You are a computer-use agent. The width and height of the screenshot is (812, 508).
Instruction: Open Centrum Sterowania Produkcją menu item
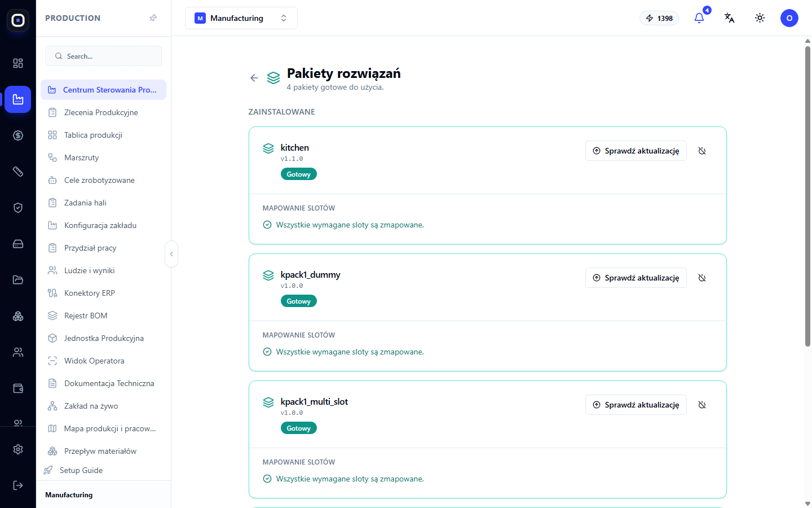[104, 90]
